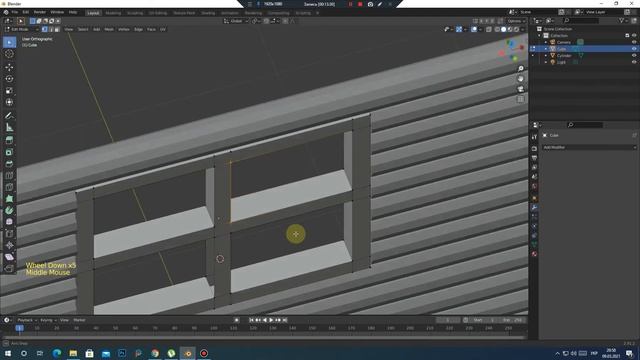Screen dimensions: 640x360
Task: Switch to the Modeling workspace tab
Action: click(x=113, y=13)
